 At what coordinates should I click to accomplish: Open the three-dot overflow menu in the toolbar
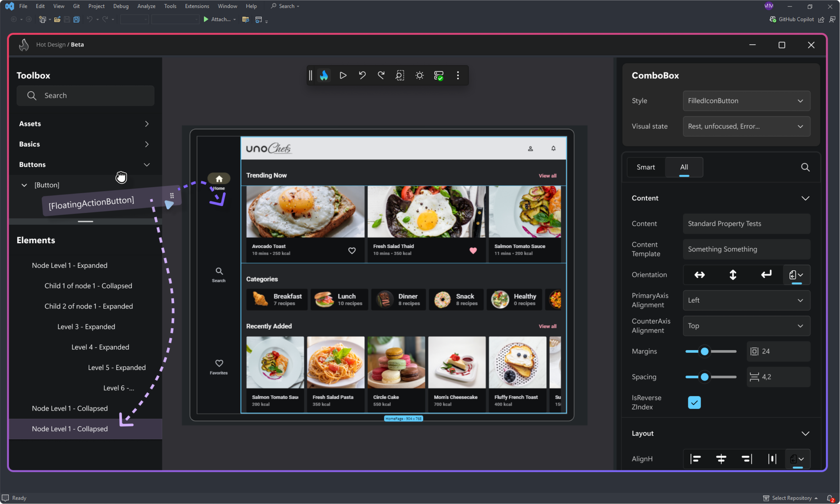point(458,75)
